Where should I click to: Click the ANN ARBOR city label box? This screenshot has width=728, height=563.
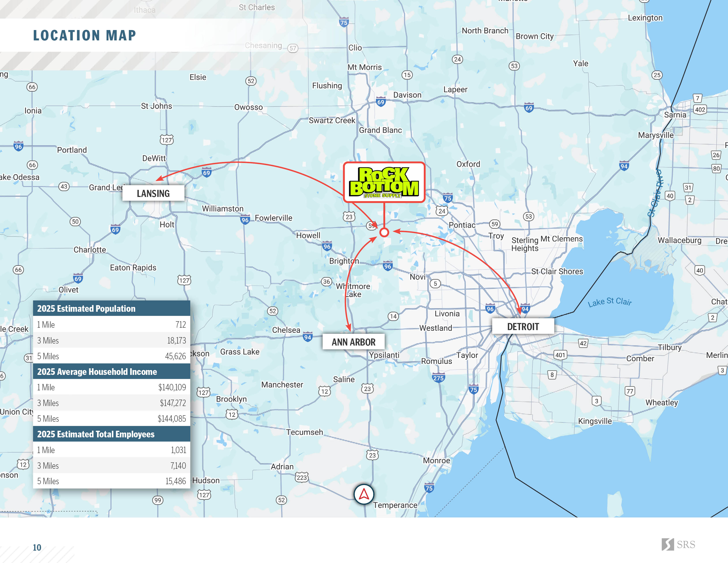pos(353,342)
